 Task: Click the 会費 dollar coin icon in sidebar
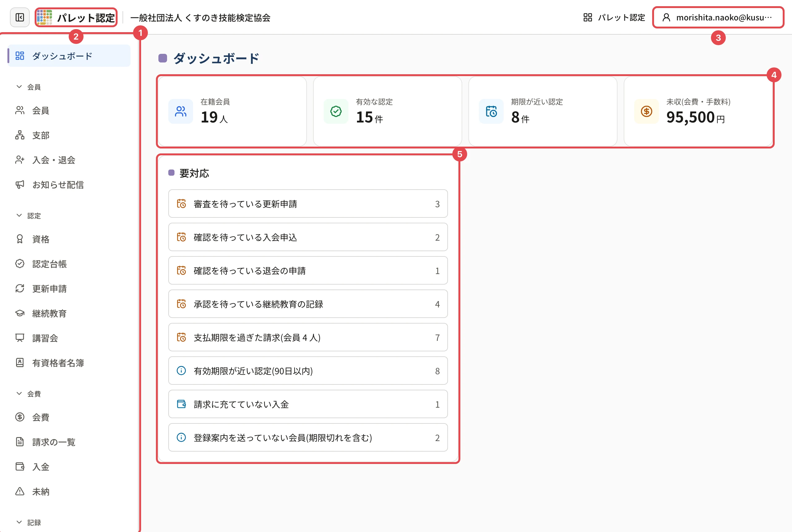coord(20,417)
